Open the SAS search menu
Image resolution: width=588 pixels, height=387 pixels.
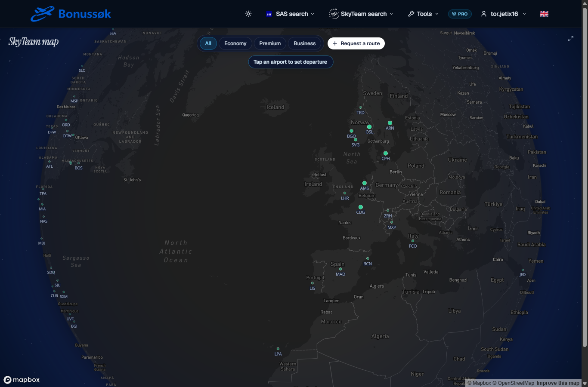290,14
